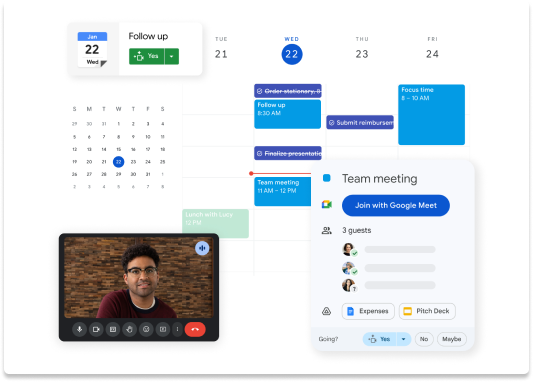Viewport: 533px width, 382px height.
Task: Click the Google Meet camera icon
Action: click(x=327, y=204)
